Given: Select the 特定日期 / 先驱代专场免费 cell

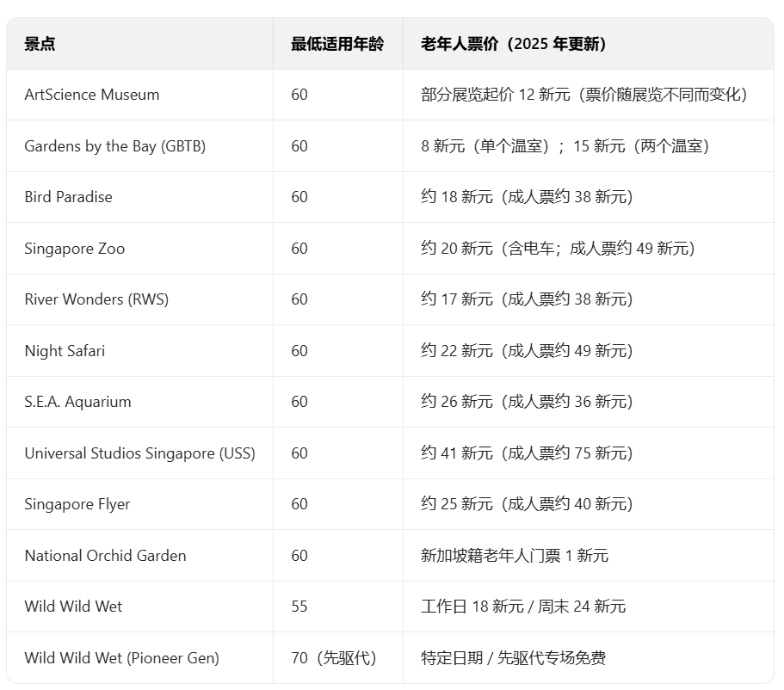Looking at the screenshot, I should point(513,658).
